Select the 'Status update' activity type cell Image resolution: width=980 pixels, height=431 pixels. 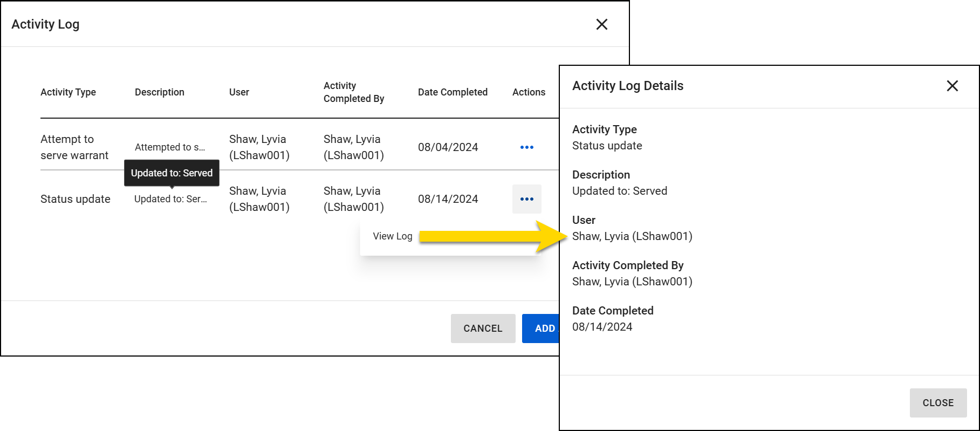(76, 199)
